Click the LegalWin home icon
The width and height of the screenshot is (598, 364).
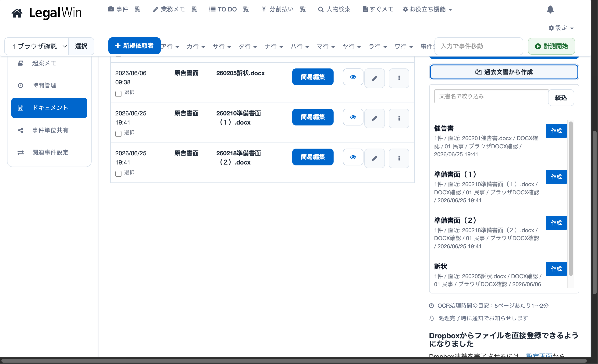pos(17,13)
